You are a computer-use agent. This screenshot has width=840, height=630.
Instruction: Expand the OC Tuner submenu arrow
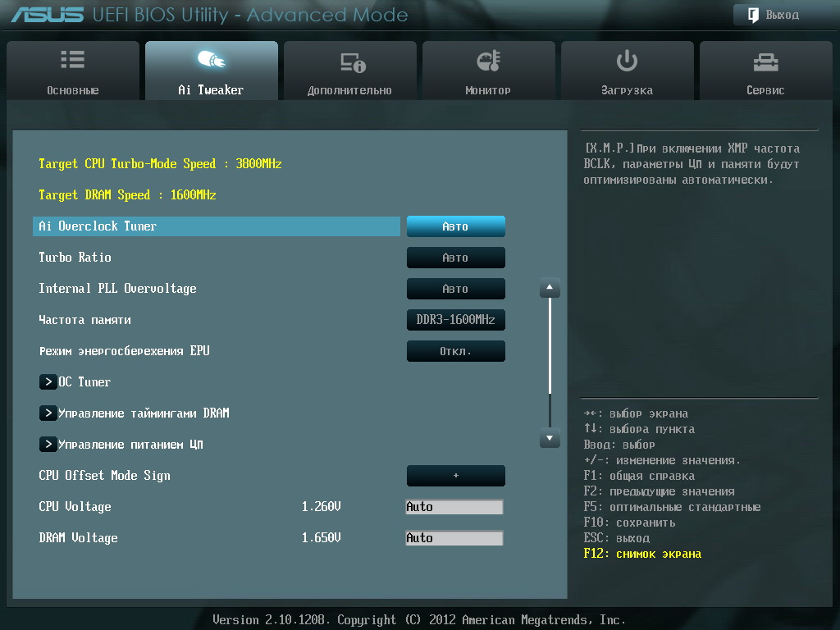point(48,381)
